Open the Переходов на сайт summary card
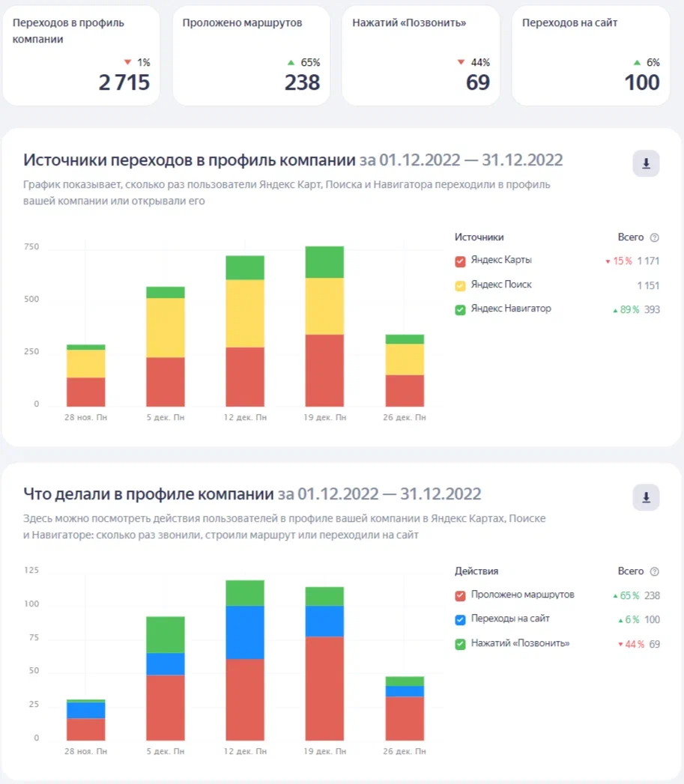Image resolution: width=684 pixels, height=784 pixels. [590, 56]
